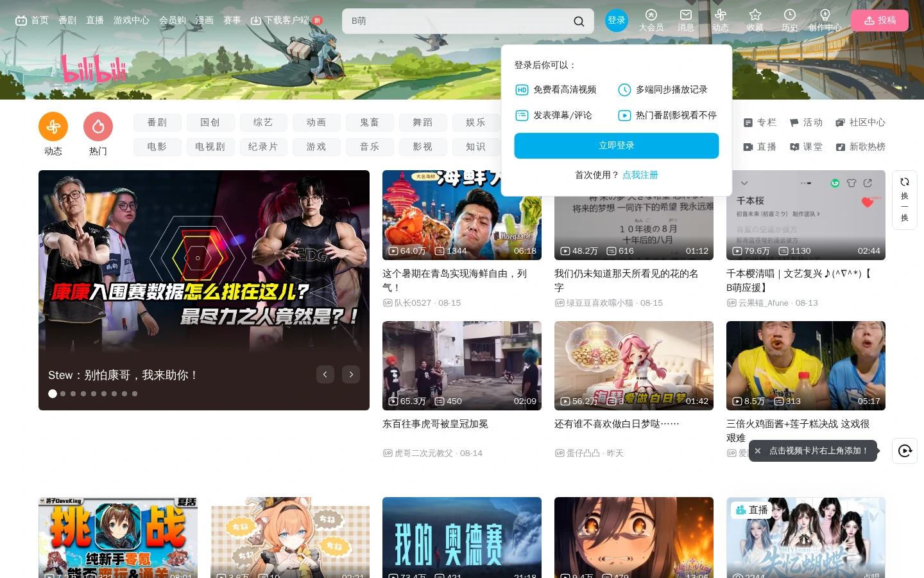The image size is (924, 578).
Task: Select 鬼畜 category tag
Action: 370,123
